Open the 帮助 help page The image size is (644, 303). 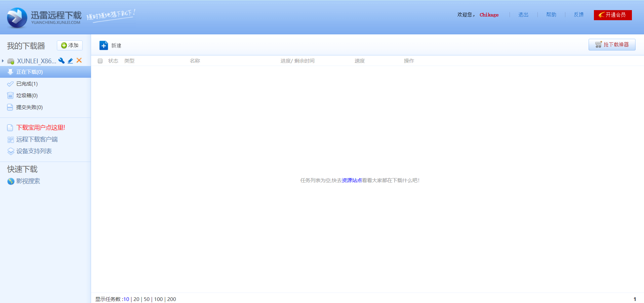(551, 14)
